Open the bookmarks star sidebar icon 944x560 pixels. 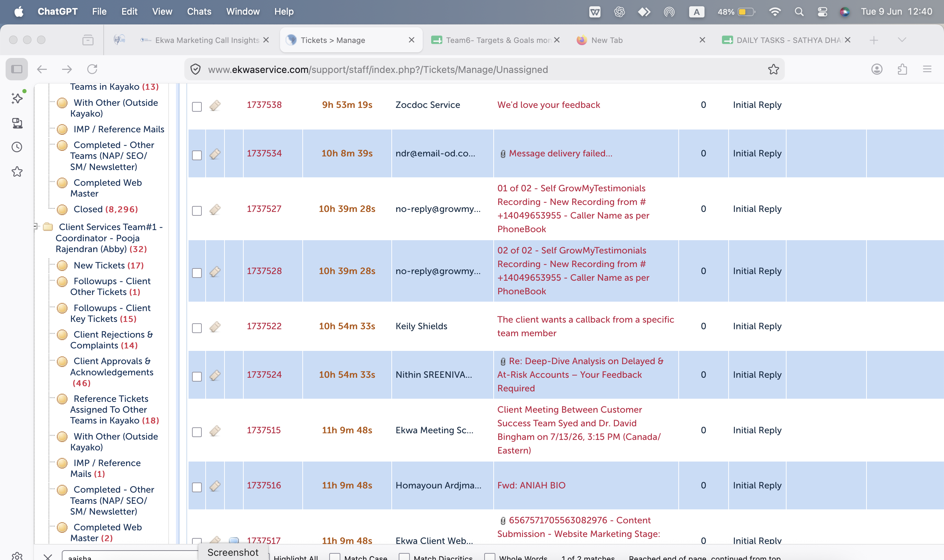pyautogui.click(x=17, y=172)
